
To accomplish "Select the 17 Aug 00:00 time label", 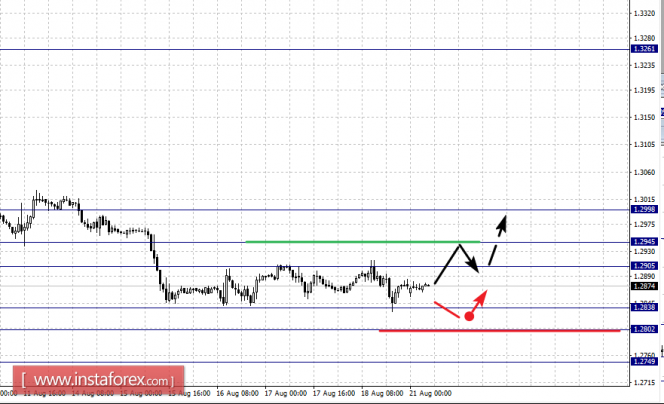I will click(286, 393).
